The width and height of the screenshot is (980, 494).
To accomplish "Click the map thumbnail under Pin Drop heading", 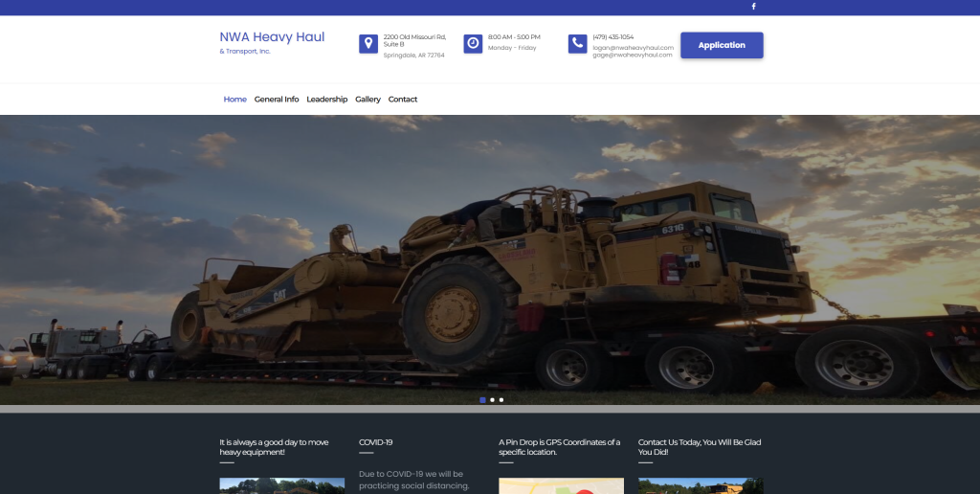I will 561,486.
